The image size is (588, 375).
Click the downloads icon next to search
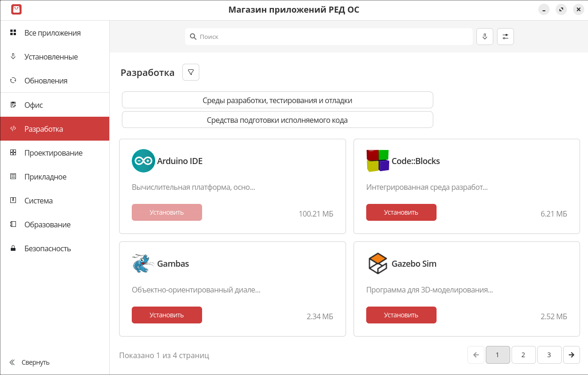pos(485,37)
